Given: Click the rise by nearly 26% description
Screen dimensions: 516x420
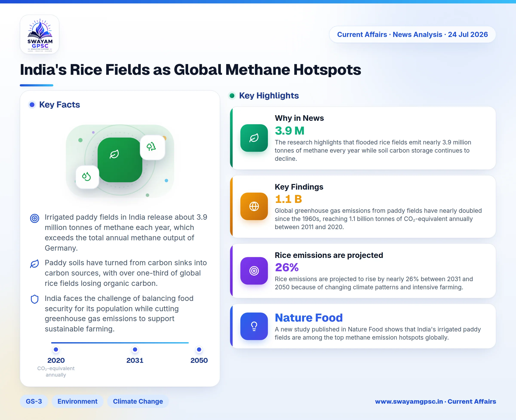Looking at the screenshot, I should [x=374, y=283].
